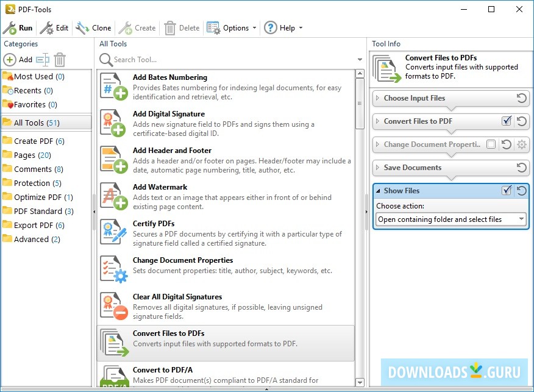Expand the Change Document Properties step

point(377,144)
